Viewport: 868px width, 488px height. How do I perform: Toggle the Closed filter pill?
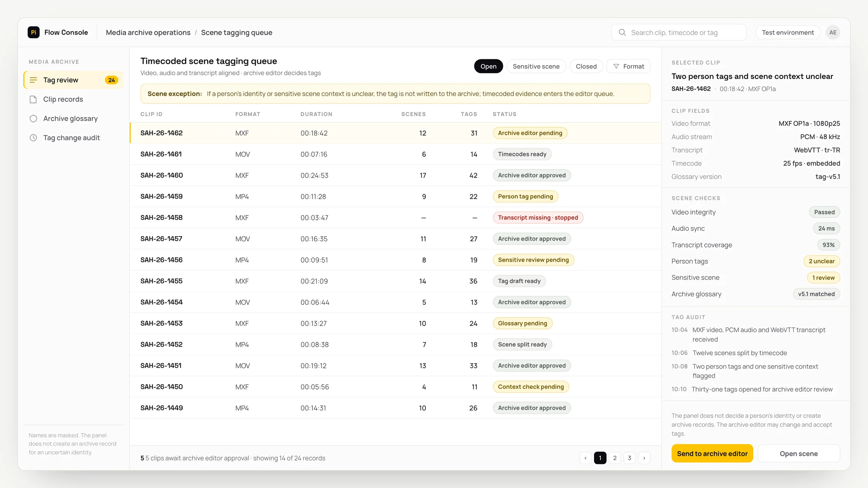(x=586, y=66)
